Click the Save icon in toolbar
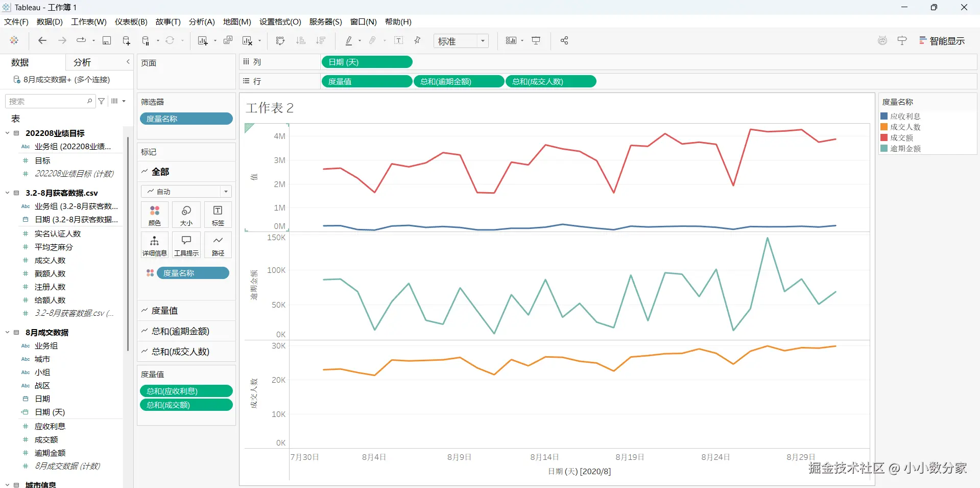The image size is (980, 488). click(107, 40)
